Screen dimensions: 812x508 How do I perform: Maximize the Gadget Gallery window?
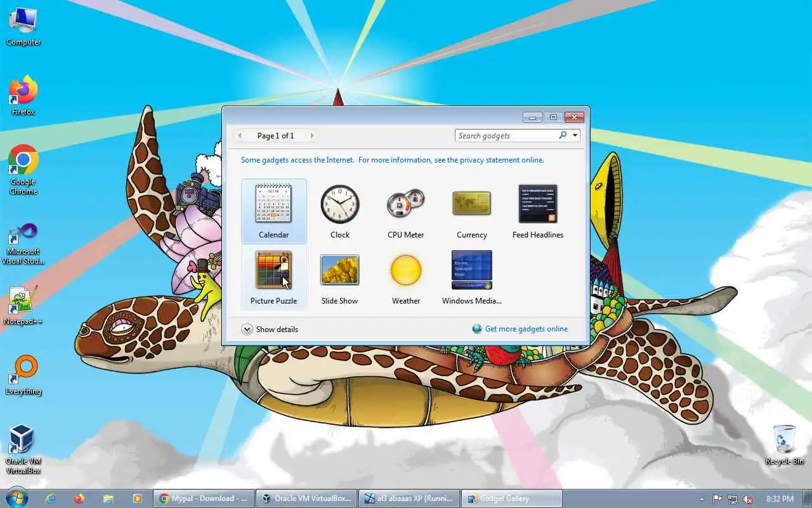553,117
